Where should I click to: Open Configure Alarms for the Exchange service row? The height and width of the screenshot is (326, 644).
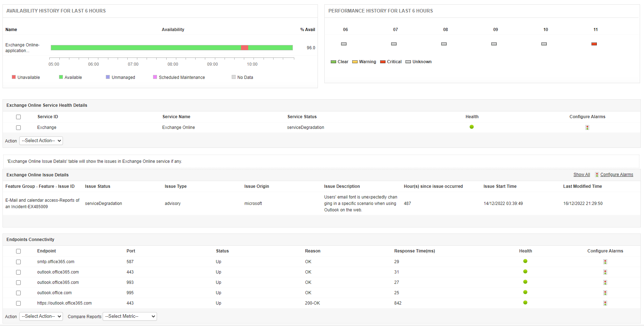point(587,127)
